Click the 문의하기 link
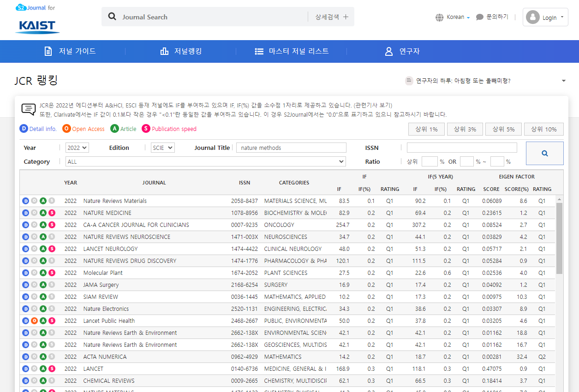The width and height of the screenshot is (579, 392). 497,17
